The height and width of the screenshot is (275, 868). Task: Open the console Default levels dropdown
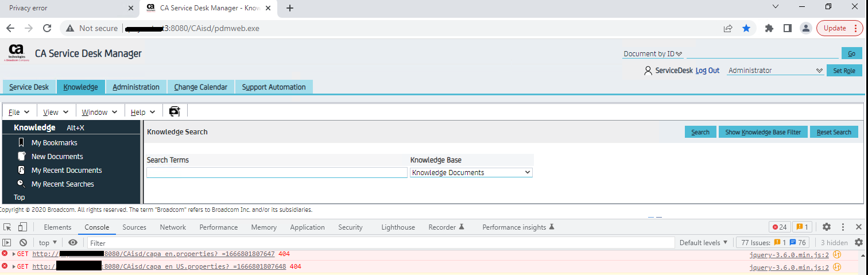[x=703, y=243]
